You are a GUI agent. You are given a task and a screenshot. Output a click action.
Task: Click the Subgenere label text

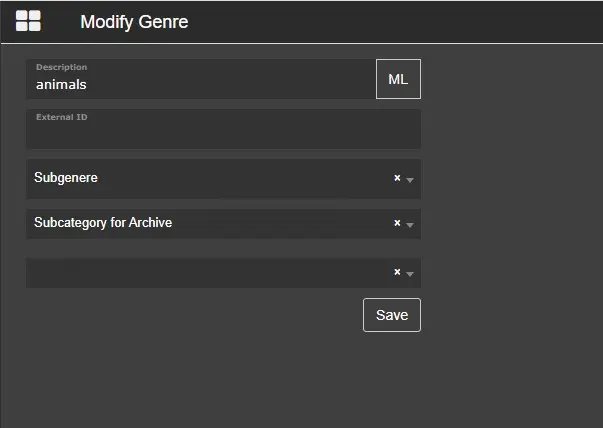(x=66, y=178)
